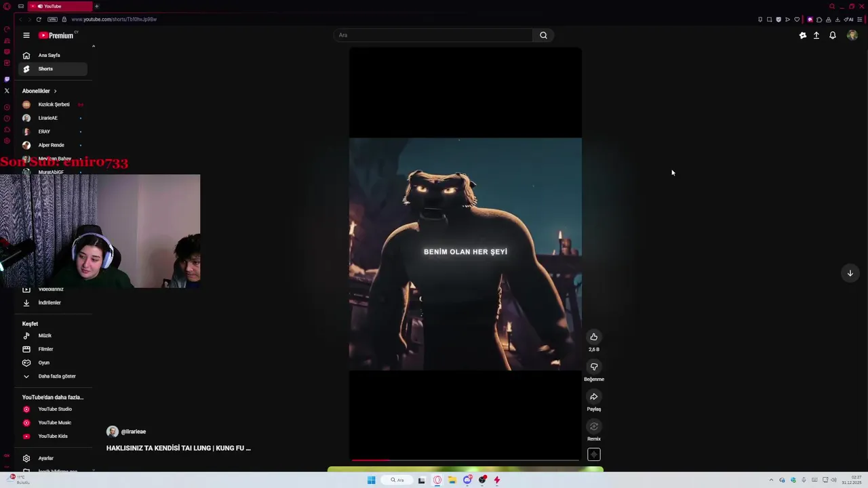
Task: Collapse sidebar section with up chevron
Action: coord(94,46)
